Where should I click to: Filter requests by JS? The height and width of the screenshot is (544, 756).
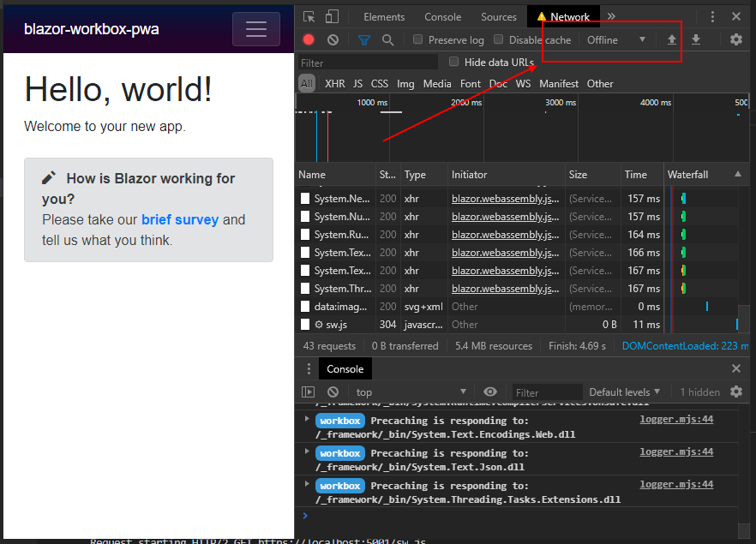[x=357, y=84]
